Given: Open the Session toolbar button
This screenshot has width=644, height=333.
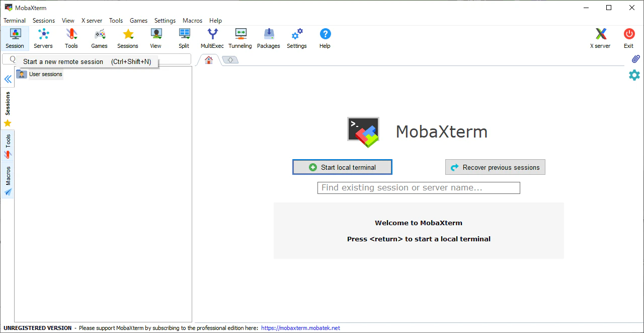Looking at the screenshot, I should (x=15, y=38).
